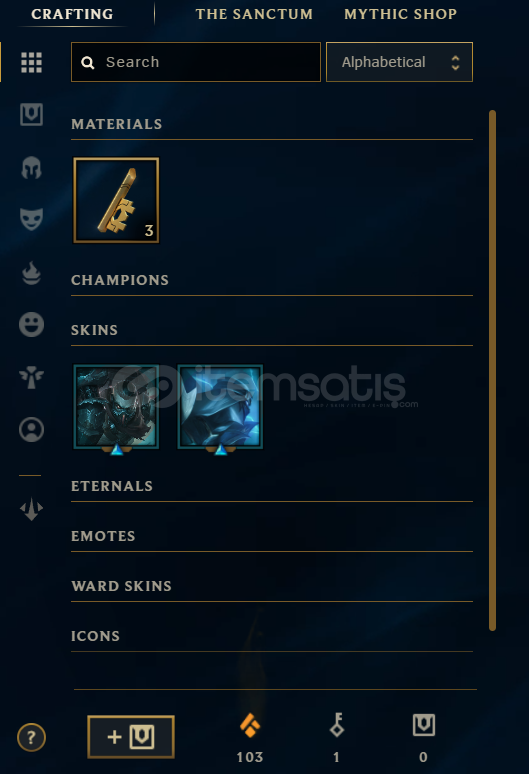This screenshot has width=529, height=774.
Task: Click the spiked crest icon below the sidebar divider
Action: tap(31, 509)
